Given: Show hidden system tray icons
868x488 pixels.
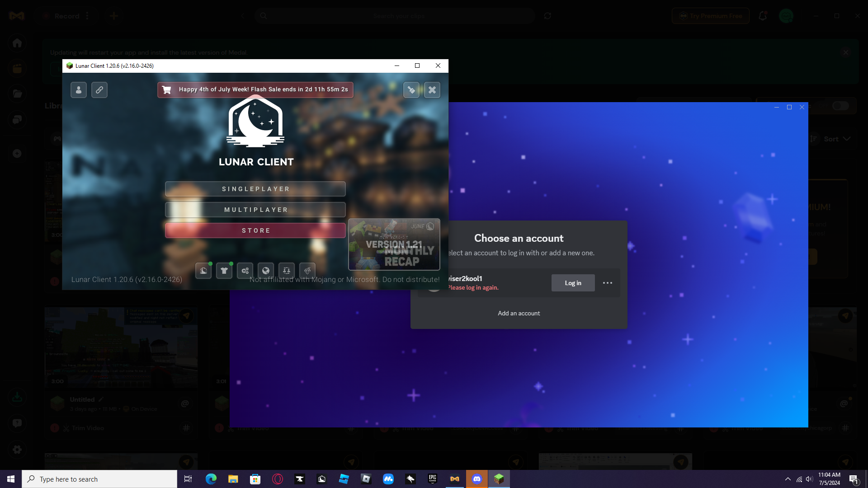Looking at the screenshot, I should 788,479.
